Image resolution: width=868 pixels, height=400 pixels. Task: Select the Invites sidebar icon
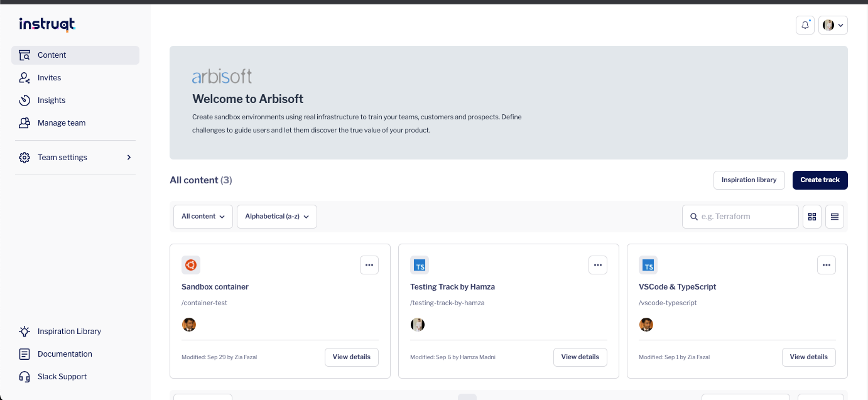point(24,77)
